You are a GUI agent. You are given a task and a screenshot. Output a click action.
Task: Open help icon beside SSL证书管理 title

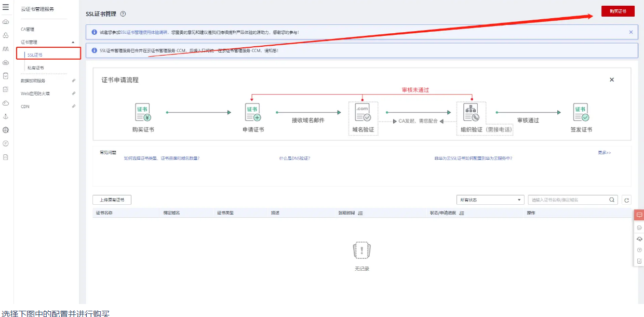(x=123, y=14)
